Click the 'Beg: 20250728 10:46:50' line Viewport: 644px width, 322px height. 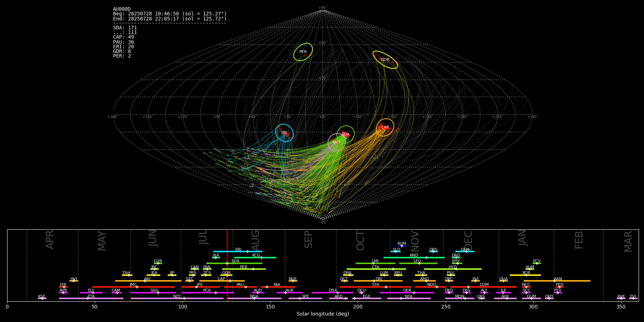tap(170, 14)
